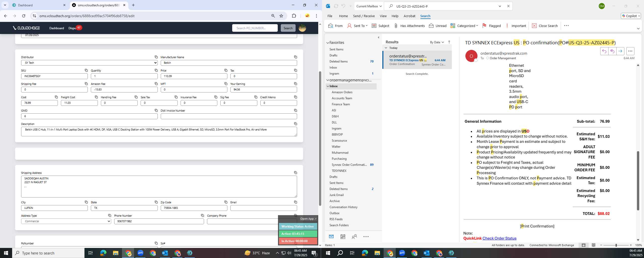644x258 pixels.
Task: Copy the Freight Cost value
Action: point(96,97)
